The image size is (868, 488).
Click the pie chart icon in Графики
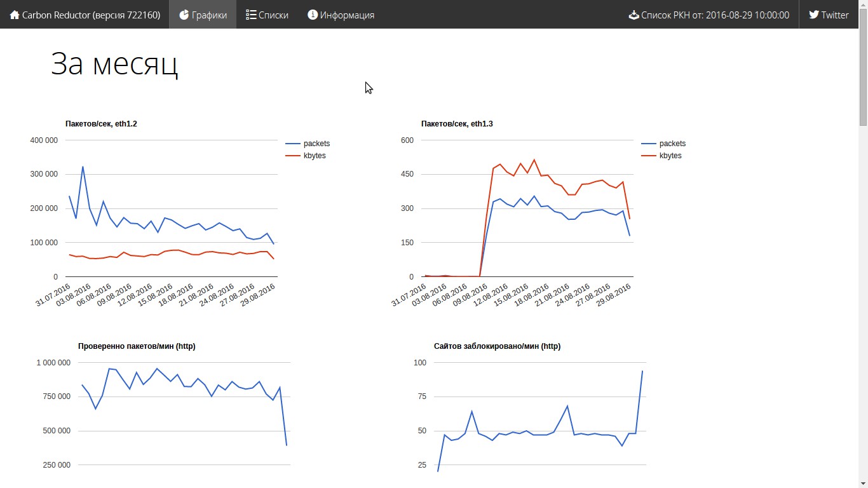tap(184, 15)
